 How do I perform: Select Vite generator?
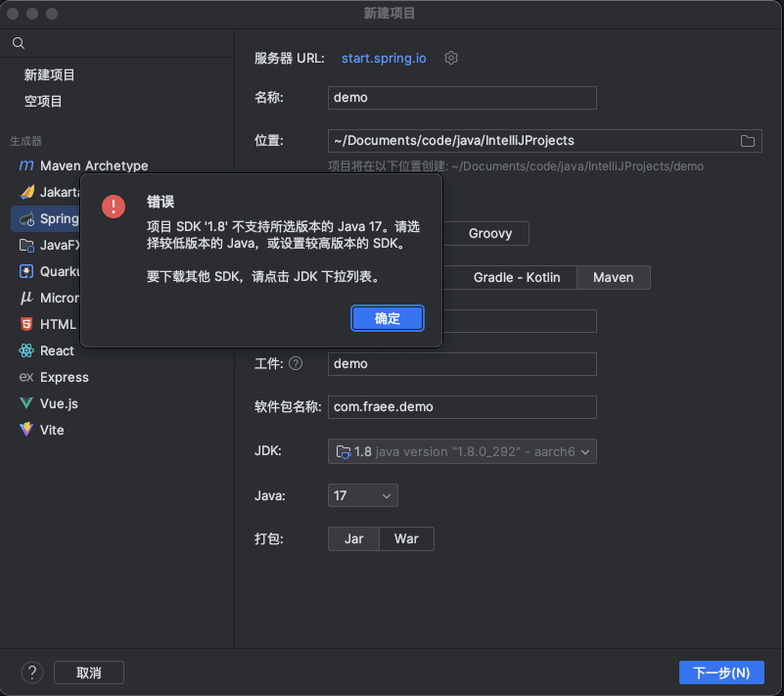pyautogui.click(x=52, y=430)
